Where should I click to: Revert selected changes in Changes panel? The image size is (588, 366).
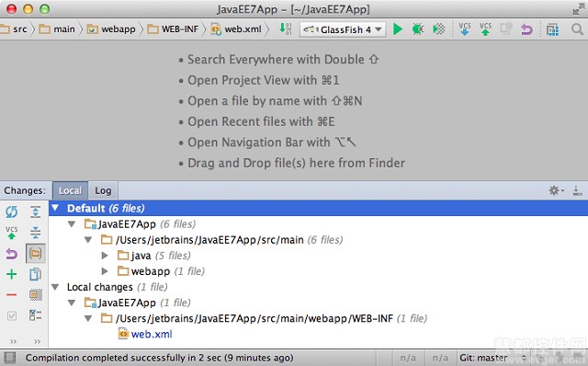(x=11, y=254)
